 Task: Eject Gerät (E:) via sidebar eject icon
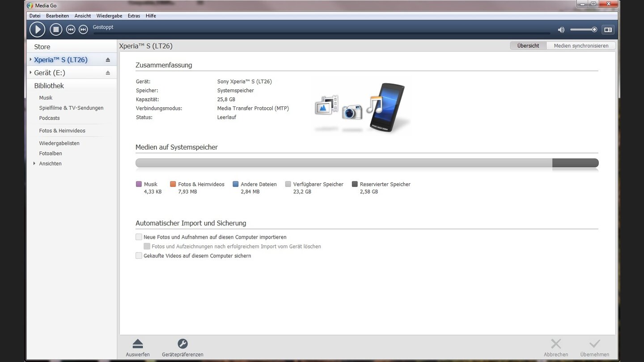(108, 73)
